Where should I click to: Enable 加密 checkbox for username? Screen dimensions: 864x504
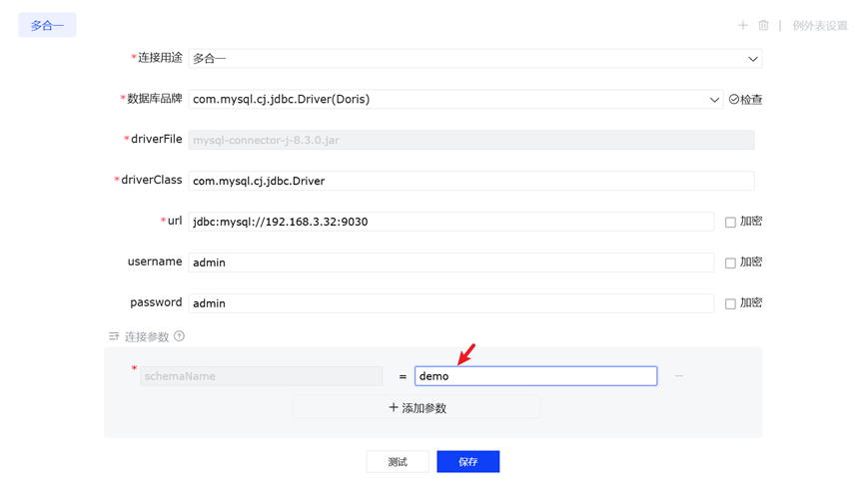click(x=730, y=262)
